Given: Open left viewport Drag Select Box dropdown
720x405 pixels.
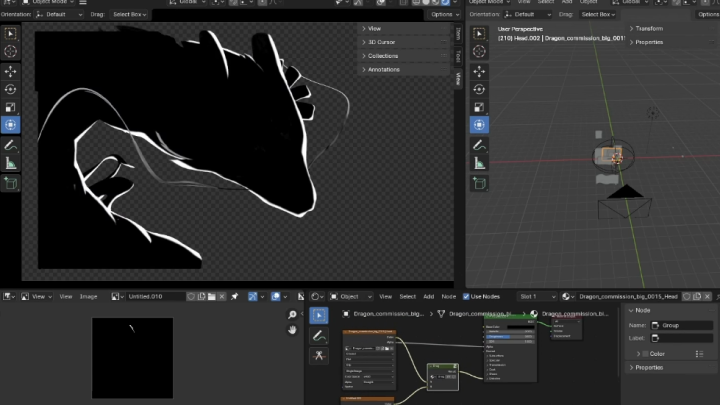Looking at the screenshot, I should coord(129,14).
